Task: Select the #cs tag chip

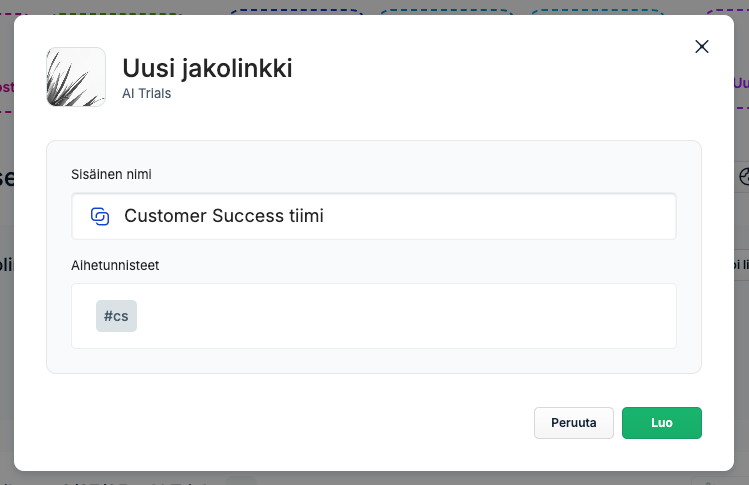Action: pos(116,316)
